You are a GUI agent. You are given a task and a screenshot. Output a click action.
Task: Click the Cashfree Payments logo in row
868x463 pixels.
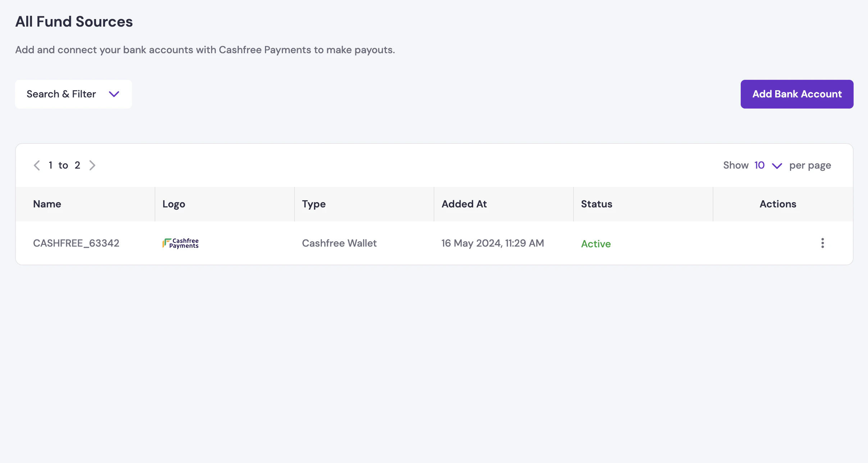click(x=181, y=243)
